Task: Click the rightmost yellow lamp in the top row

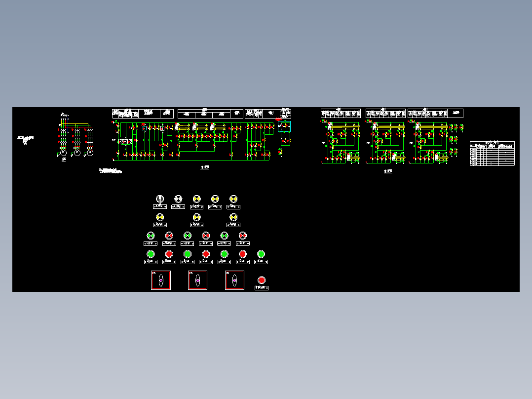Action: click(233, 199)
